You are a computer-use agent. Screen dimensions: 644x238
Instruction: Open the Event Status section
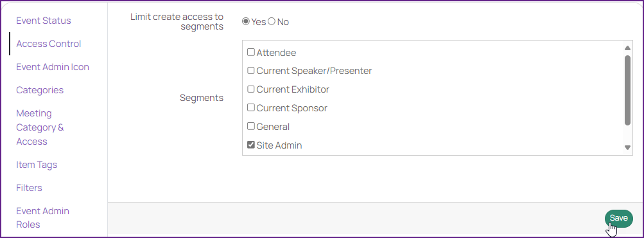[44, 21]
